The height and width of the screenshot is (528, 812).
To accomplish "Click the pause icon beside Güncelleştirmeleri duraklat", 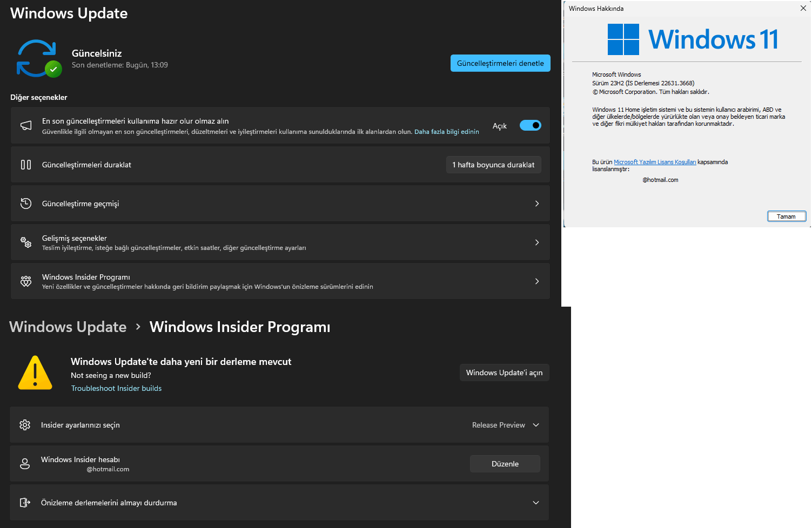I will (26, 165).
